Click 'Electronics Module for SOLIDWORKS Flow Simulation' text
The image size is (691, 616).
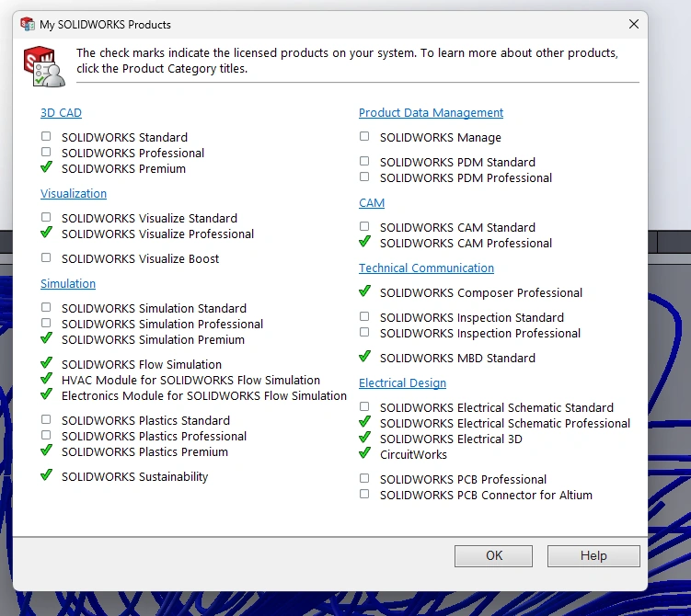click(x=204, y=396)
